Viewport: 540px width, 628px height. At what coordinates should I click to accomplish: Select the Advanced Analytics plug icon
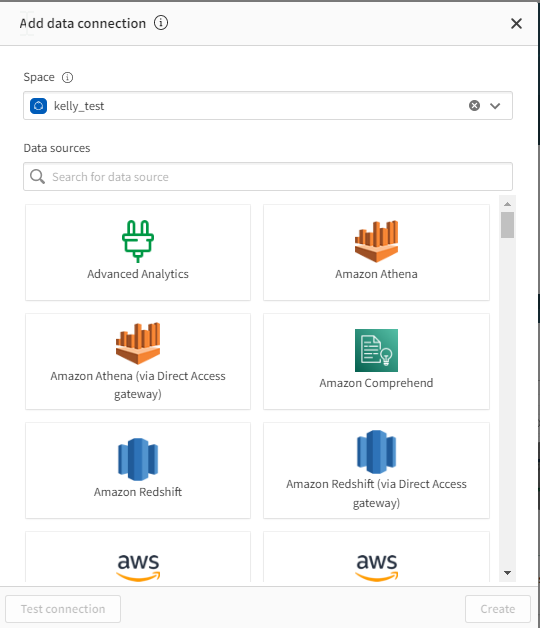(138, 241)
